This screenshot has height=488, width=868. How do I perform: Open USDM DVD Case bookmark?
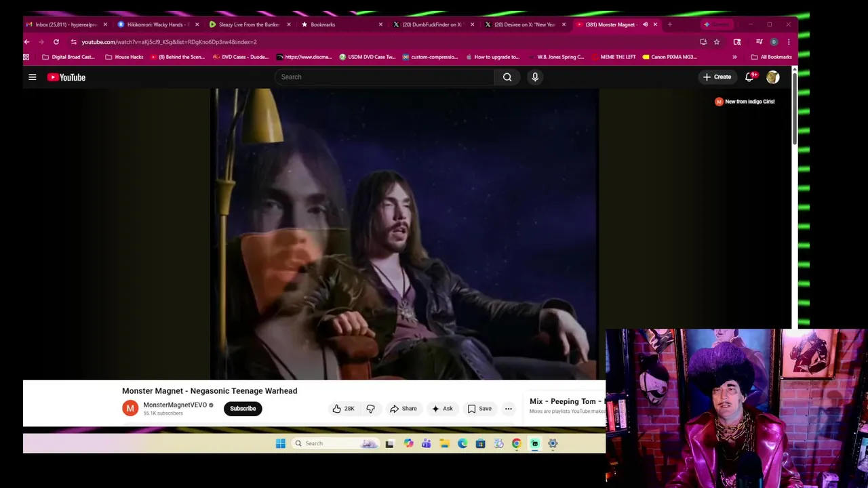(x=368, y=57)
